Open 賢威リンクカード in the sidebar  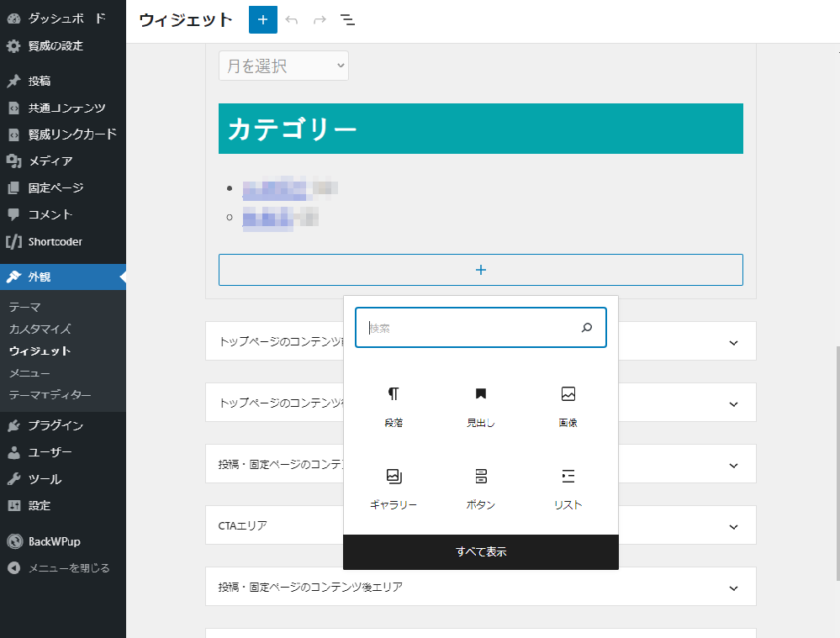pyautogui.click(x=63, y=134)
